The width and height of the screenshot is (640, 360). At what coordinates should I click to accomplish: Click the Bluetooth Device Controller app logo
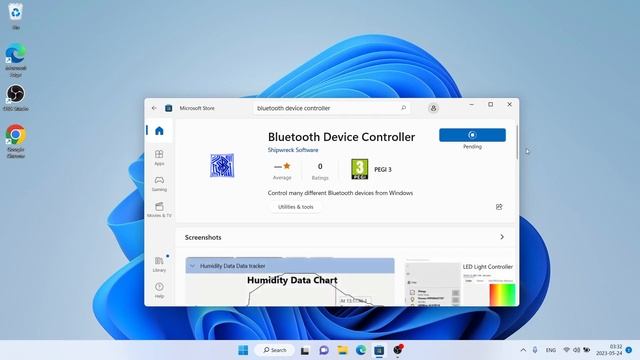(x=222, y=165)
